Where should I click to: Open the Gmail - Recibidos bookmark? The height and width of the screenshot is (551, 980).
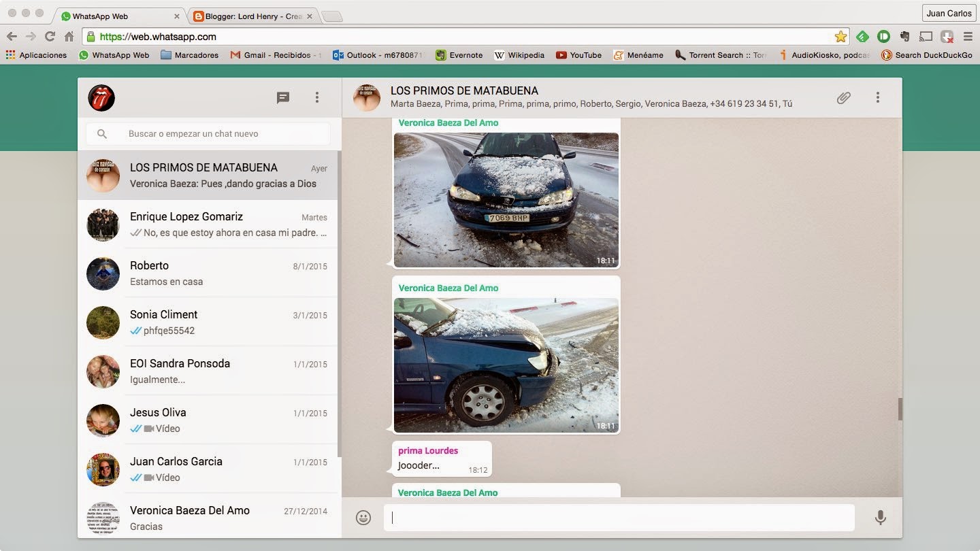pos(276,55)
